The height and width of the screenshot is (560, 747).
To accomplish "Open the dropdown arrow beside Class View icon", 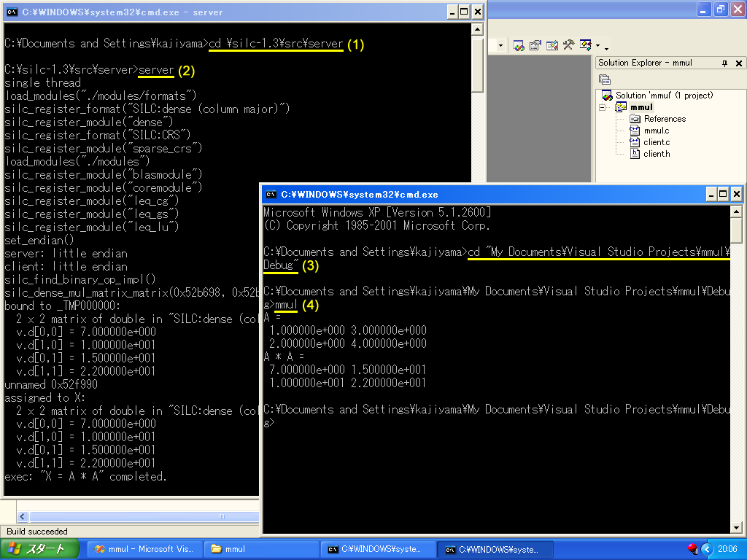I will 597,46.
